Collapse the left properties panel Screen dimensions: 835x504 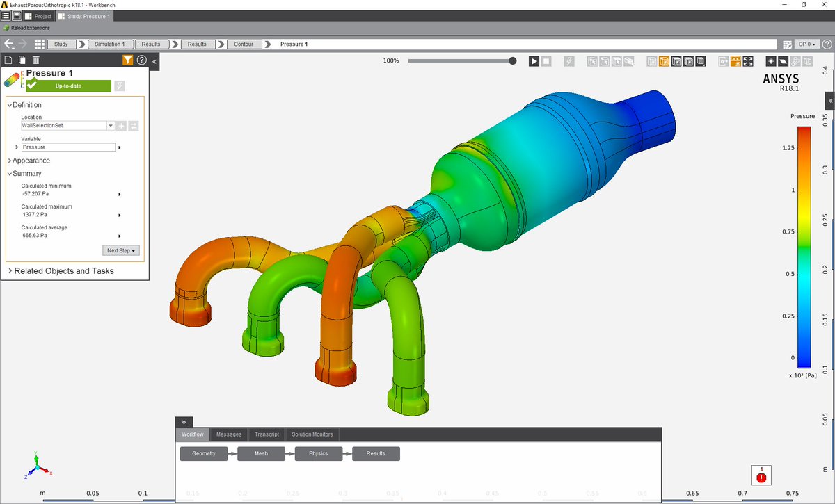coord(154,61)
